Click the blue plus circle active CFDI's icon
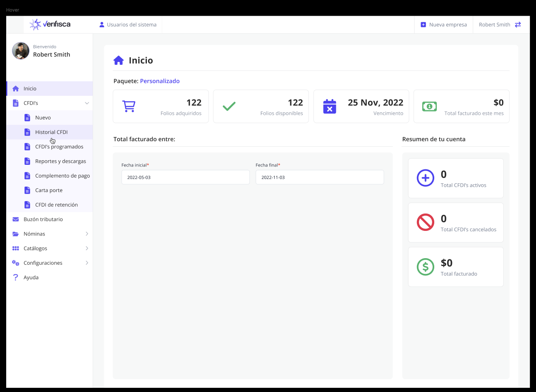The image size is (536, 392). pyautogui.click(x=425, y=178)
